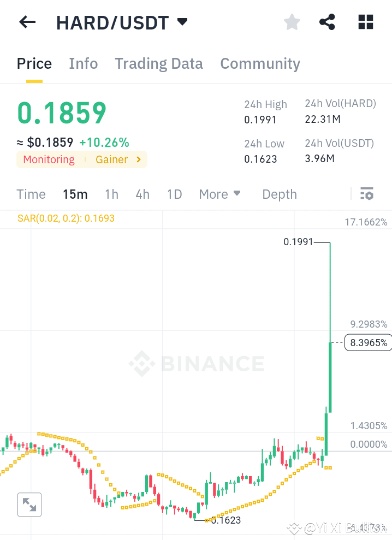
Task: Expand the chart to fullscreen
Action: point(29,504)
